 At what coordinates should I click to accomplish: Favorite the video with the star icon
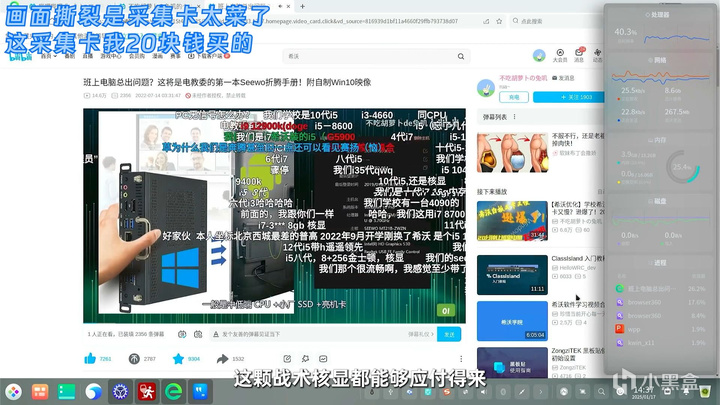tap(178, 359)
